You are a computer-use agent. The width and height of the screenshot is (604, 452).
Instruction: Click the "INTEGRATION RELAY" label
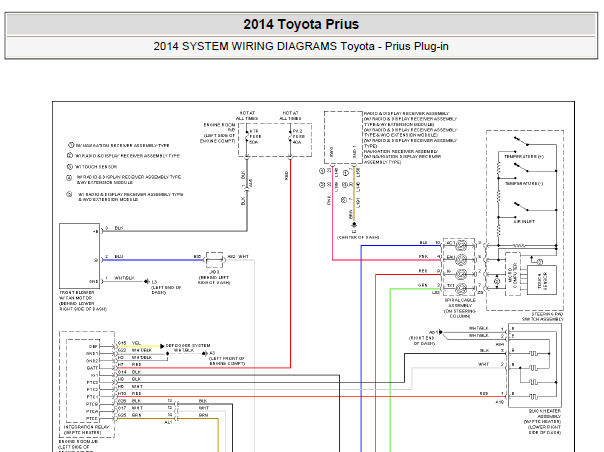click(86, 427)
